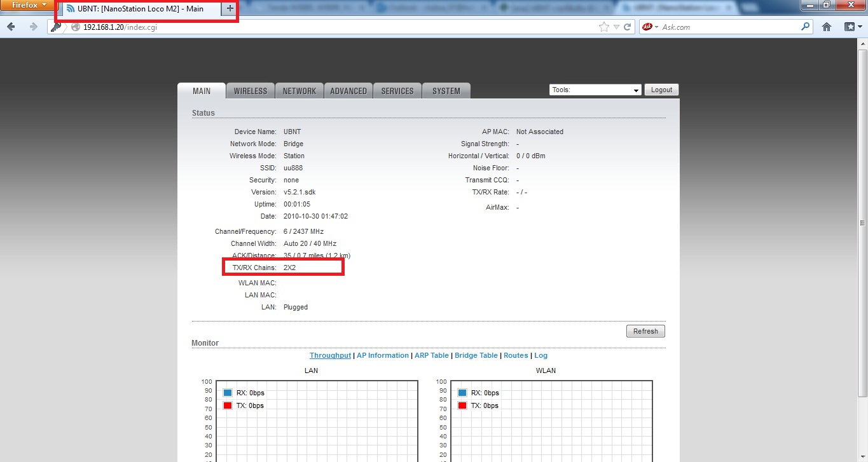Click the Wireless Mode value "Station"
This screenshot has width=868, height=462.
294,156
